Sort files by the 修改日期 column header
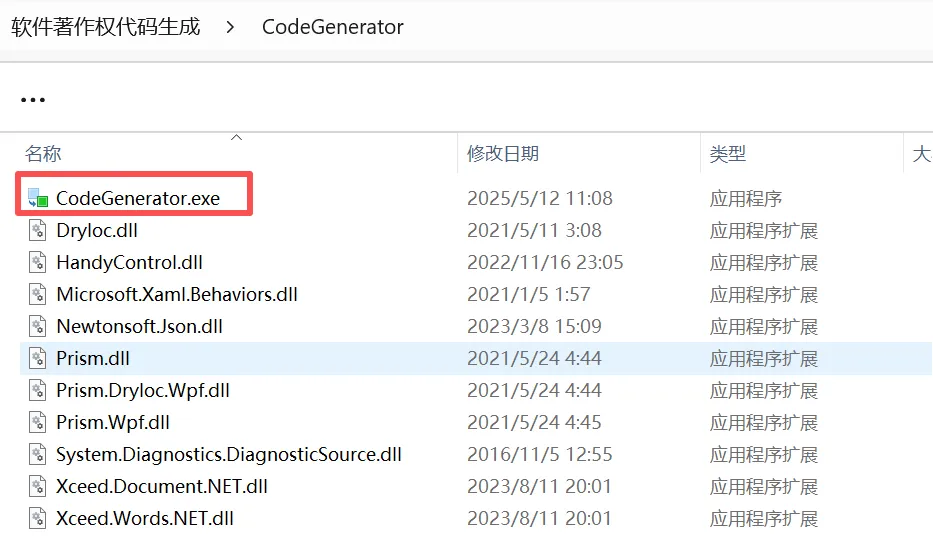This screenshot has height=540, width=933. click(x=503, y=154)
